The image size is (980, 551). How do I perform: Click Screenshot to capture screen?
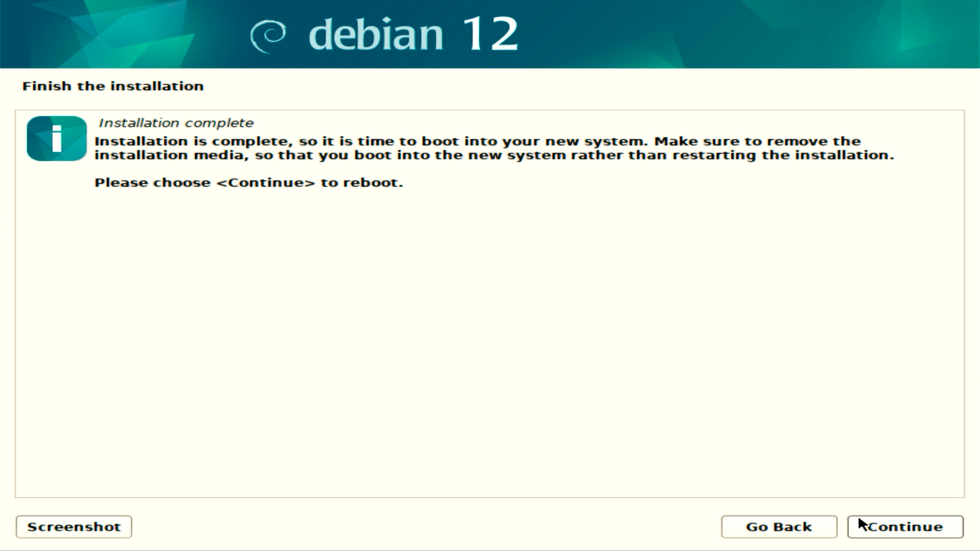tap(73, 526)
